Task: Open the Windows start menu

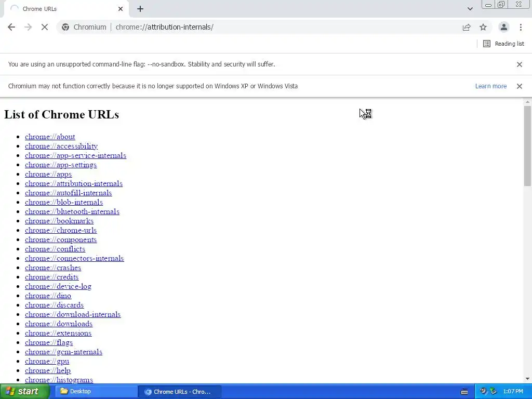Action: (25, 392)
